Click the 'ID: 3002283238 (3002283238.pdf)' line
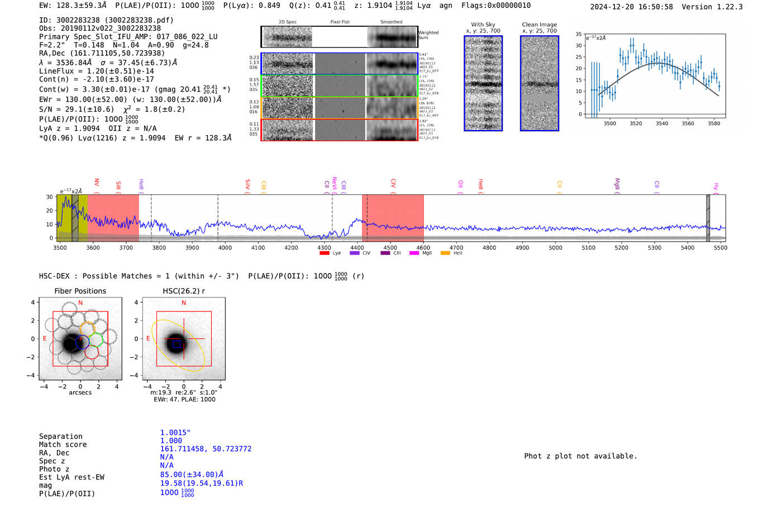The width and height of the screenshot is (782, 532). (106, 20)
